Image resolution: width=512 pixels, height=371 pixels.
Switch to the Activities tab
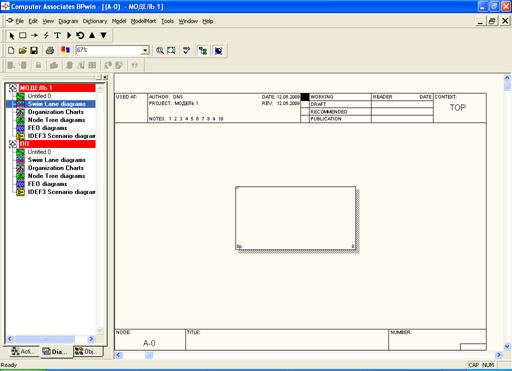23,351
